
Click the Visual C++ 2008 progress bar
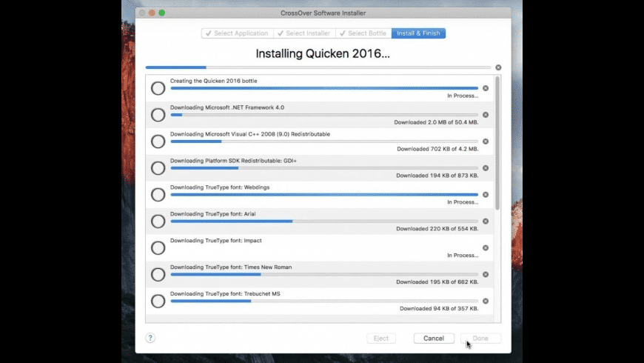[x=324, y=141]
